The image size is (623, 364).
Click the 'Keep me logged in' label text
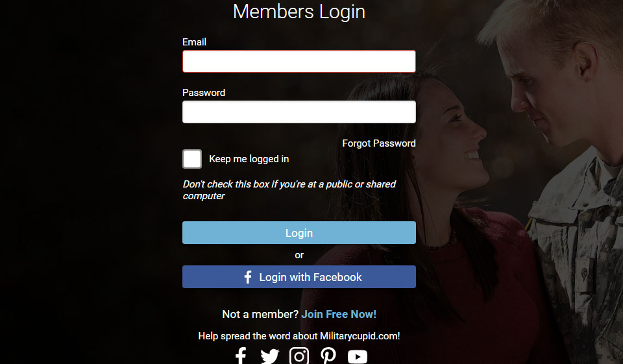pos(249,159)
